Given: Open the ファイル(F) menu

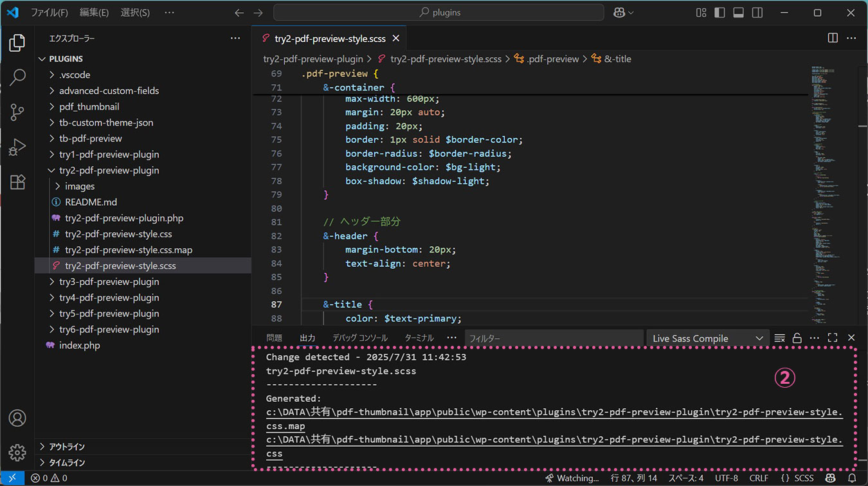Looking at the screenshot, I should [x=50, y=12].
